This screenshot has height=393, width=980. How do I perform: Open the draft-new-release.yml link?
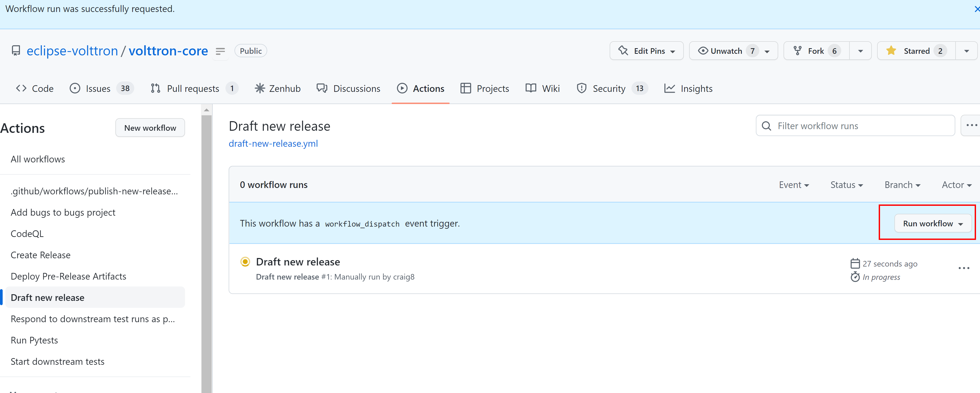point(273,144)
